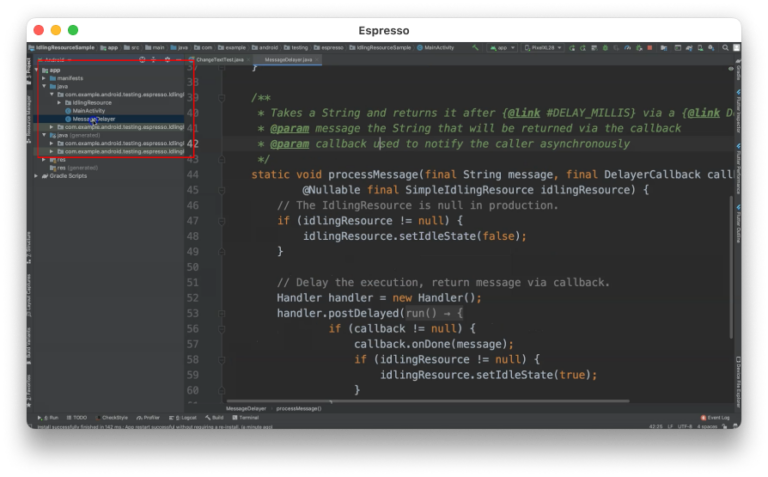768x477 pixels.
Task: Click the 42:25 caret position status entry
Action: [x=655, y=427]
